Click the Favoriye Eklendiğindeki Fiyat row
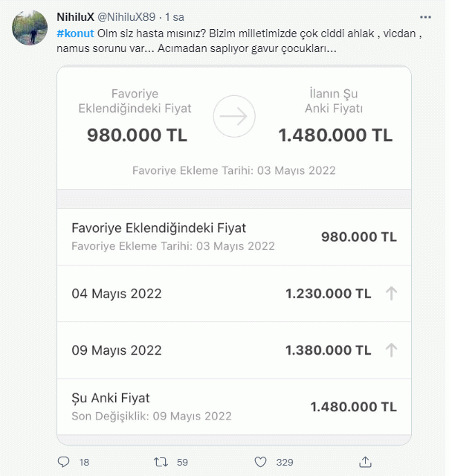Screen dimensions: 449x476 (x=233, y=237)
